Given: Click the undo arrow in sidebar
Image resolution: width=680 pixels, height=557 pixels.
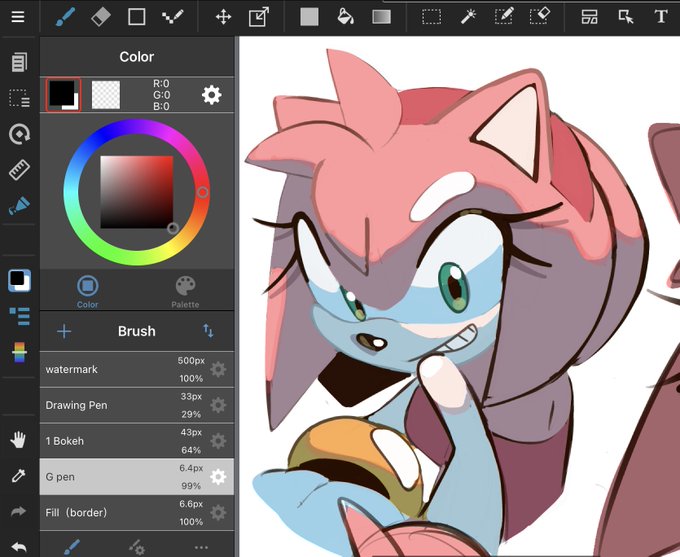Looking at the screenshot, I should 18,547.
